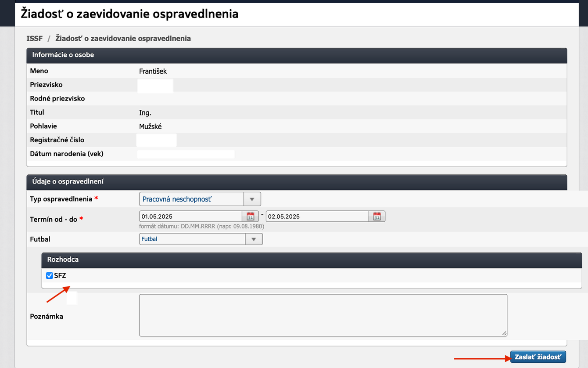
Task: Expand the Futbal sport dropdown arrow
Action: coord(254,239)
